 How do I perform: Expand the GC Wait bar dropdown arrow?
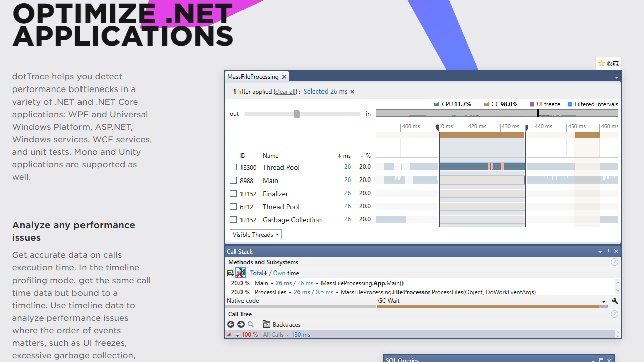[604, 301]
